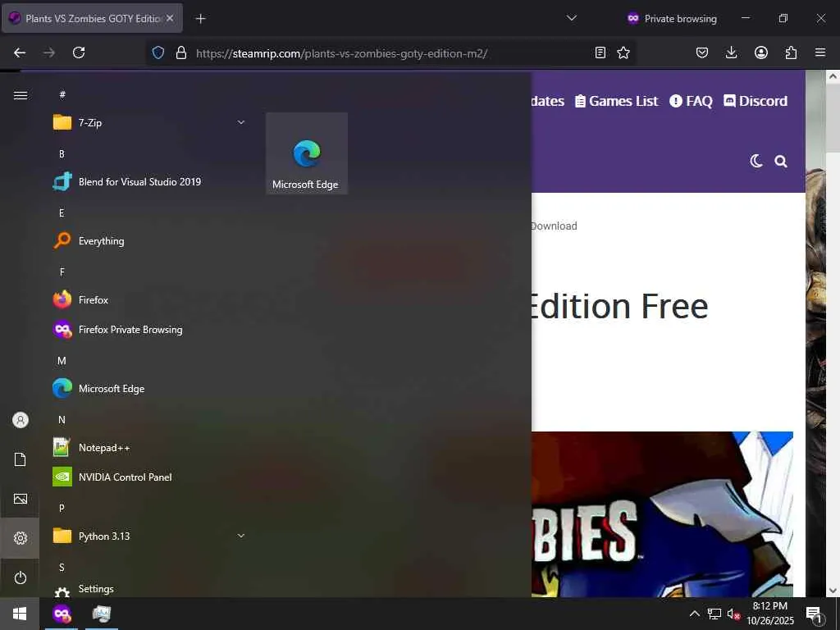Launch Microsoft Edge from the M section
Image resolution: width=840 pixels, height=630 pixels.
(x=150, y=388)
